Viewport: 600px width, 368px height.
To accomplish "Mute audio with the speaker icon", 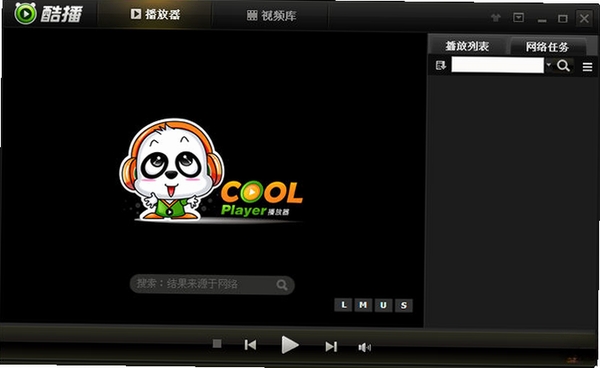I will 364,347.
